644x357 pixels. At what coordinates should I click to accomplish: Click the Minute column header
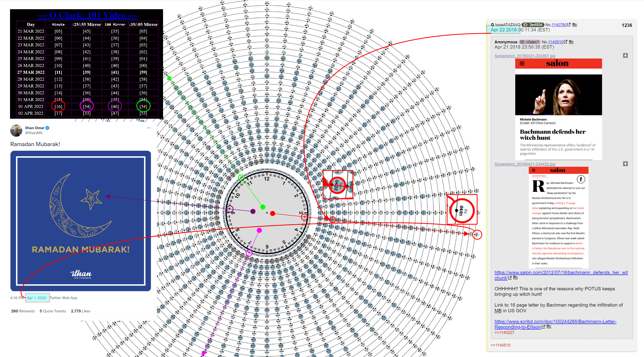pyautogui.click(x=58, y=25)
